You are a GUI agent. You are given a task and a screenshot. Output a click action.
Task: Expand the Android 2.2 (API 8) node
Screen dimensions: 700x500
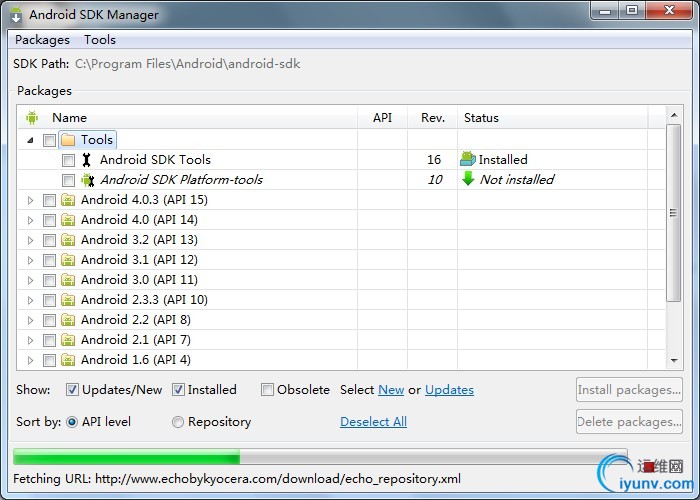click(30, 321)
